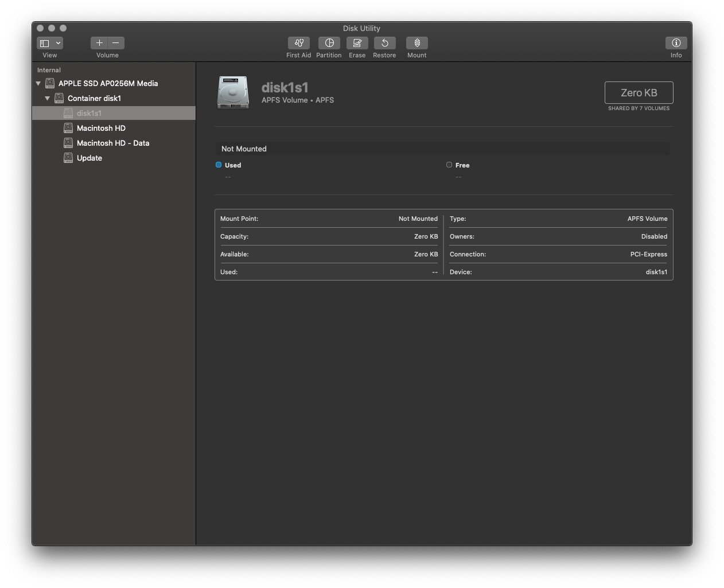Select the disk1s1 volume row

click(114, 113)
